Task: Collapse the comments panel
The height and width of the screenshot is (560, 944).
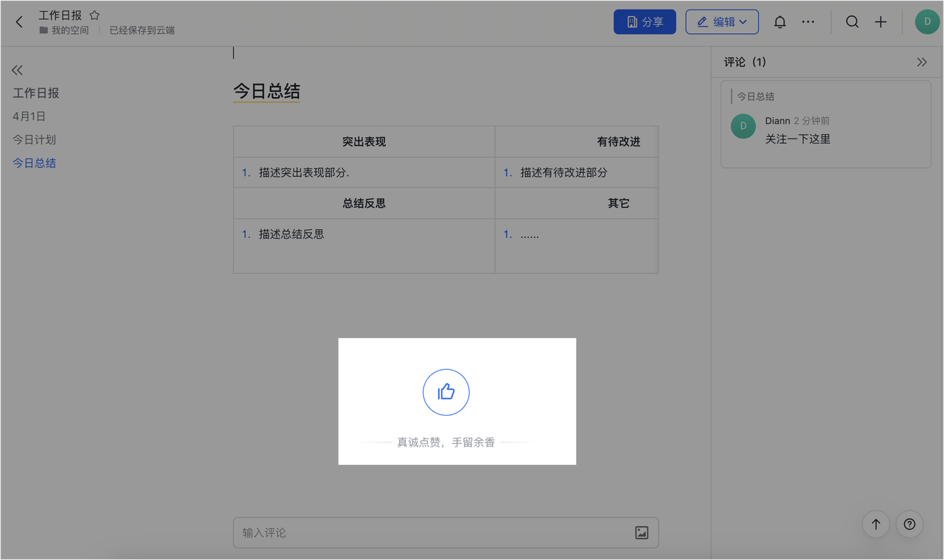Action: tap(921, 63)
